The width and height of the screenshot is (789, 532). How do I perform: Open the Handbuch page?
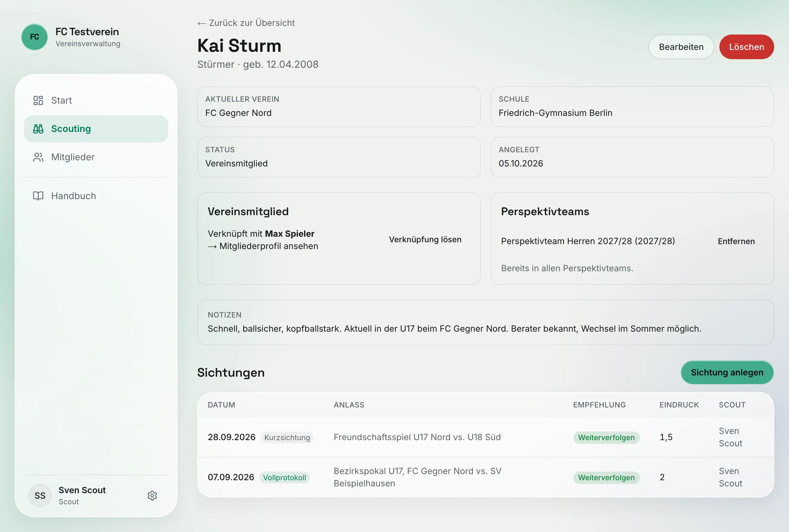click(x=96, y=196)
